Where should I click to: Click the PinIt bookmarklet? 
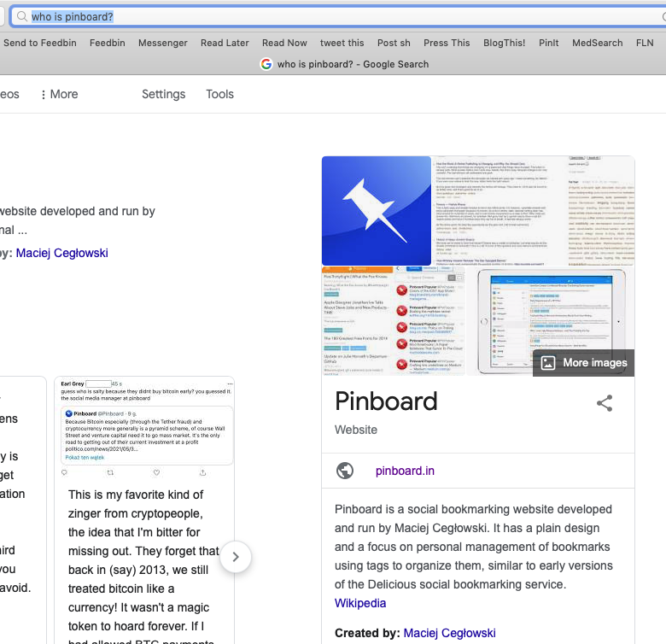coord(549,43)
